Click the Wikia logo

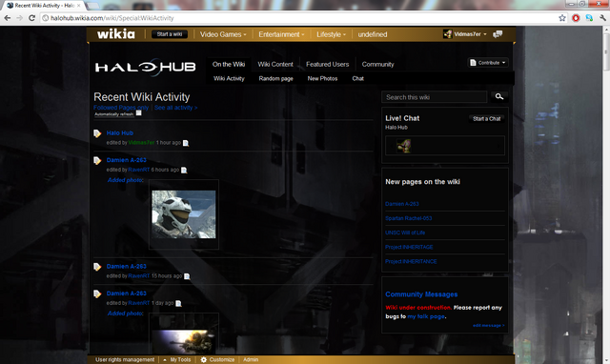116,34
